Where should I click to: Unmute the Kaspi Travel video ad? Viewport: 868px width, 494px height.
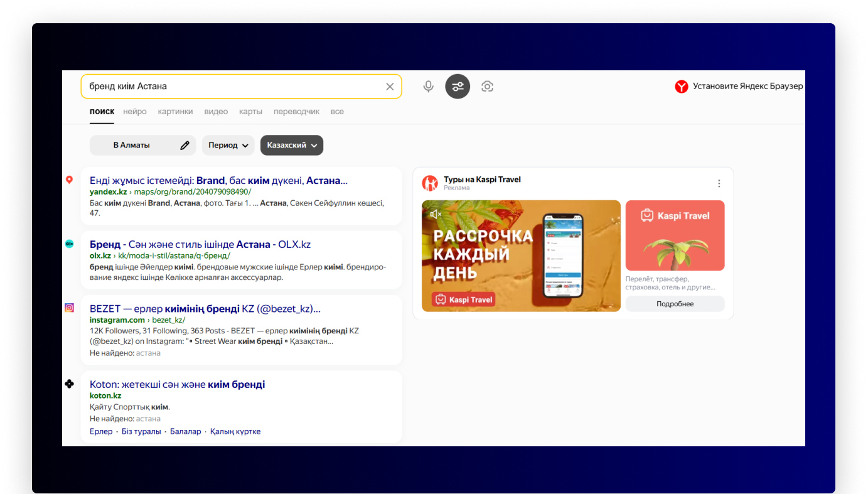pyautogui.click(x=436, y=213)
